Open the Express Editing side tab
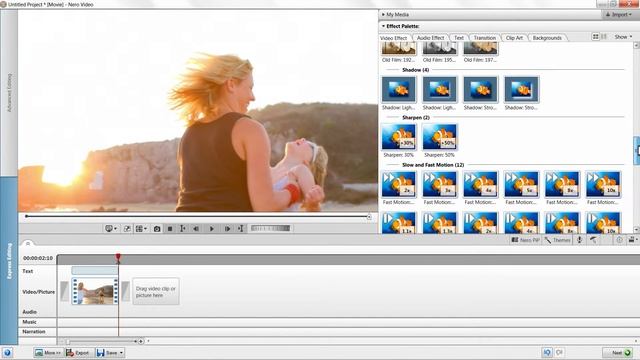This screenshot has width=640, height=360. point(9,261)
